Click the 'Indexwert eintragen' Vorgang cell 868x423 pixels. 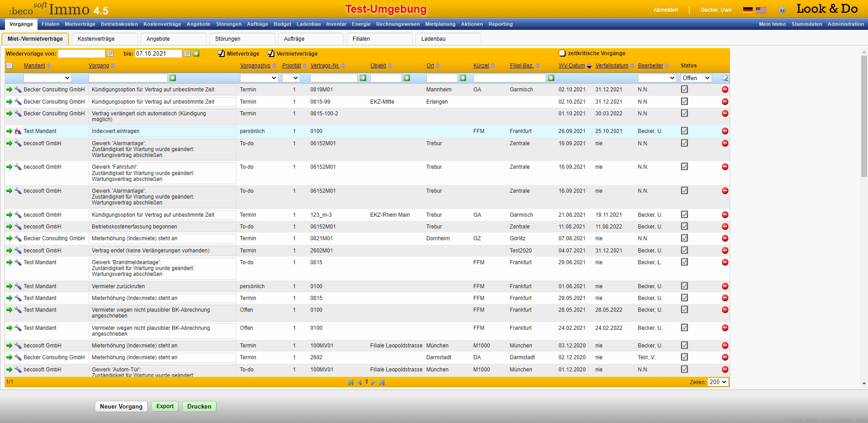click(x=162, y=131)
